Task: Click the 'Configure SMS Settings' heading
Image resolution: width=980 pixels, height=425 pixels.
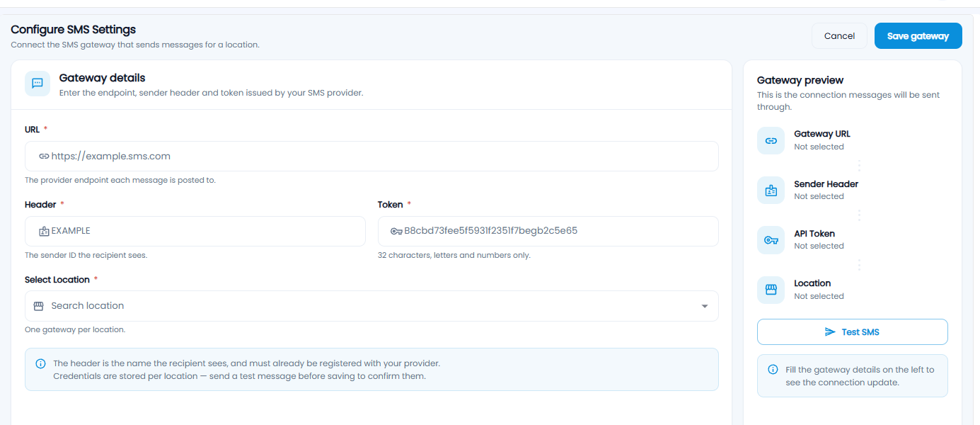Action: coord(74,30)
